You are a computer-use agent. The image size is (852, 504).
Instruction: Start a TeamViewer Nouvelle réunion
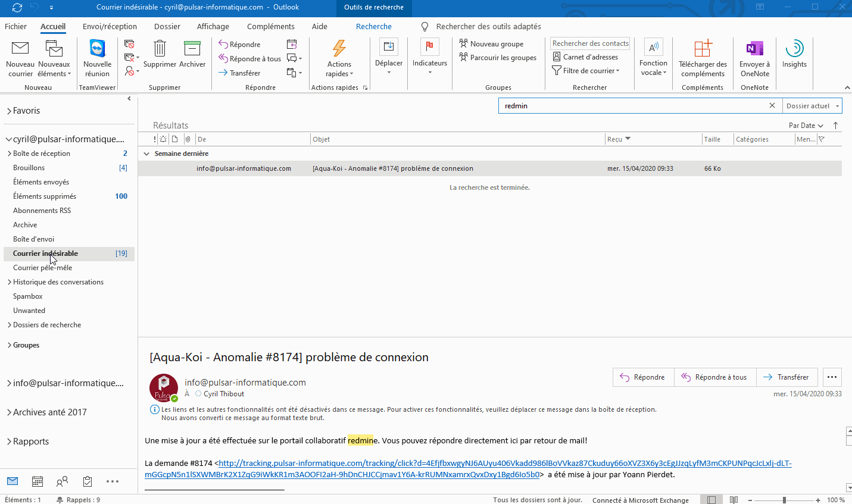tap(97, 59)
